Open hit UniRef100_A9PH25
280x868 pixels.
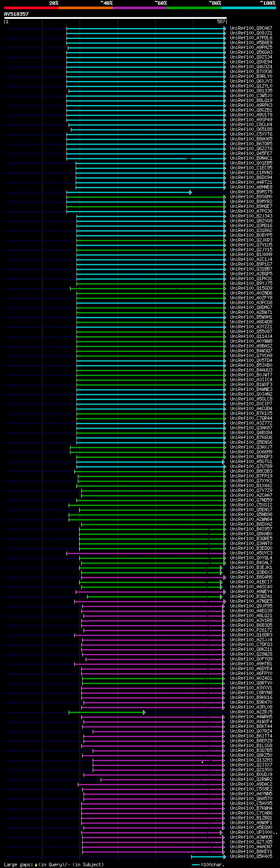tap(251, 47)
